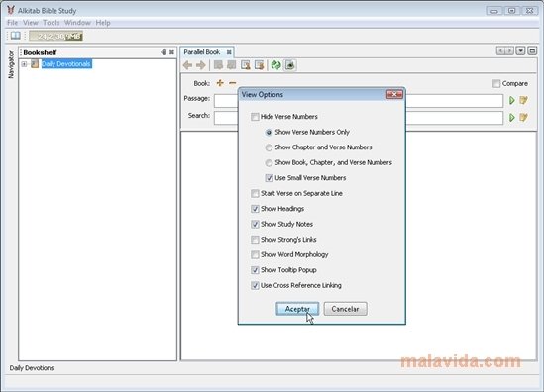Image resolution: width=544 pixels, height=392 pixels.
Task: Click the open book icon in main toolbar
Action: tap(15, 36)
